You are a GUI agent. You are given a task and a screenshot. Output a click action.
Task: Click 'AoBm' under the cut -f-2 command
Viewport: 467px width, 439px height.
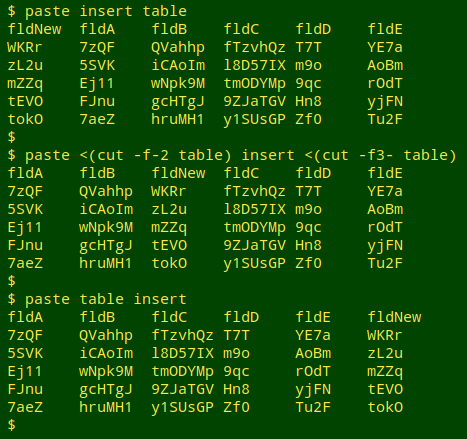point(385,209)
